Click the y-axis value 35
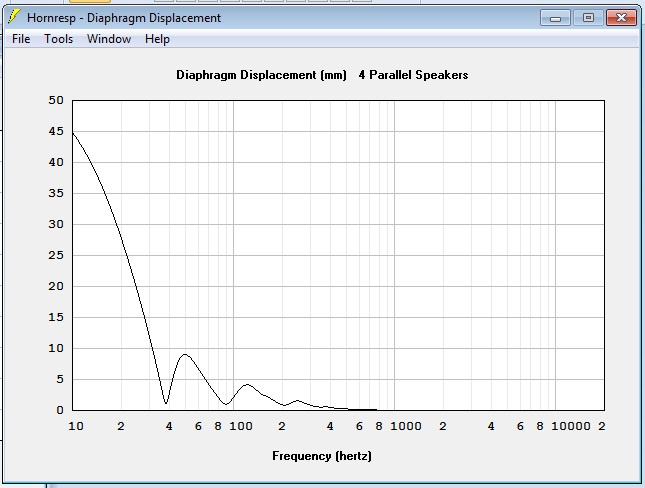 [56, 193]
